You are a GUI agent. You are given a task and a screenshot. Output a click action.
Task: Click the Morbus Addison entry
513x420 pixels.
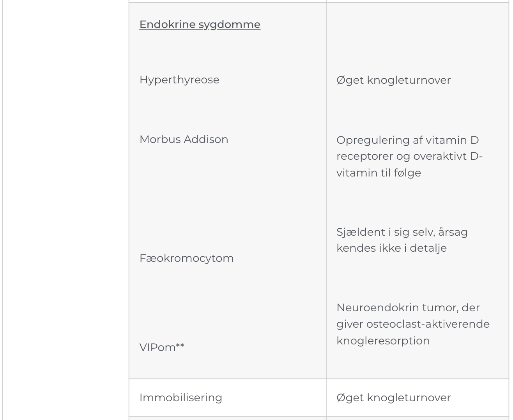[x=184, y=139]
